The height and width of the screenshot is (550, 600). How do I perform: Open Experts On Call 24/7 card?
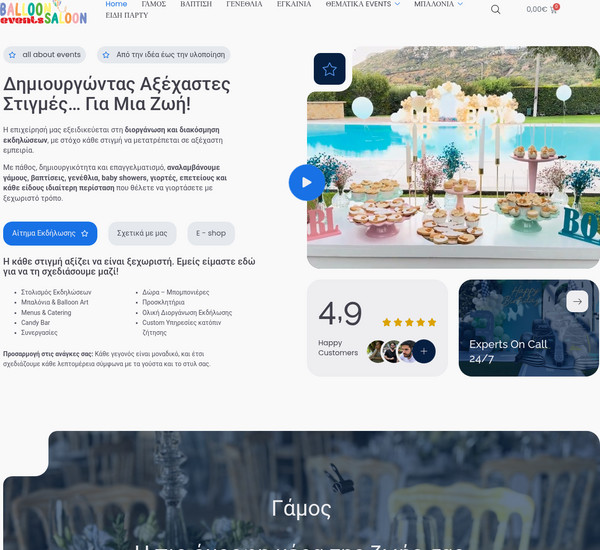[528, 328]
